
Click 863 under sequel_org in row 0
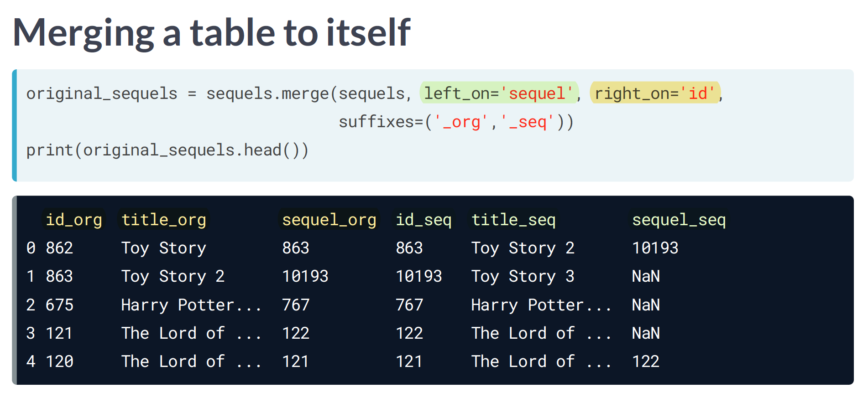(x=296, y=248)
